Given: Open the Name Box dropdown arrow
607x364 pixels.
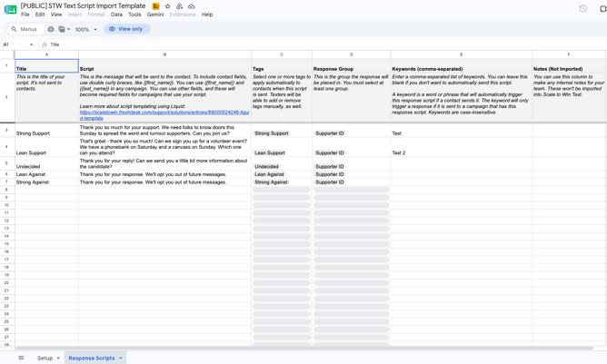Looking at the screenshot, I should (32, 44).
